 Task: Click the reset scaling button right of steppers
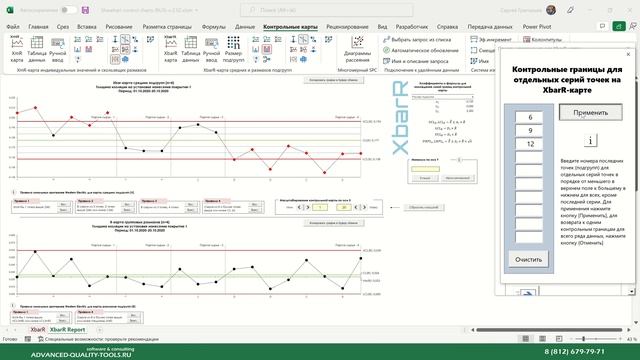point(424,207)
